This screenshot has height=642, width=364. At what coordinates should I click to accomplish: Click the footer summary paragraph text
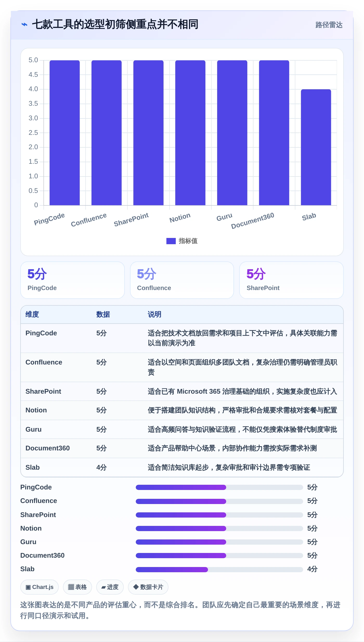click(180, 610)
